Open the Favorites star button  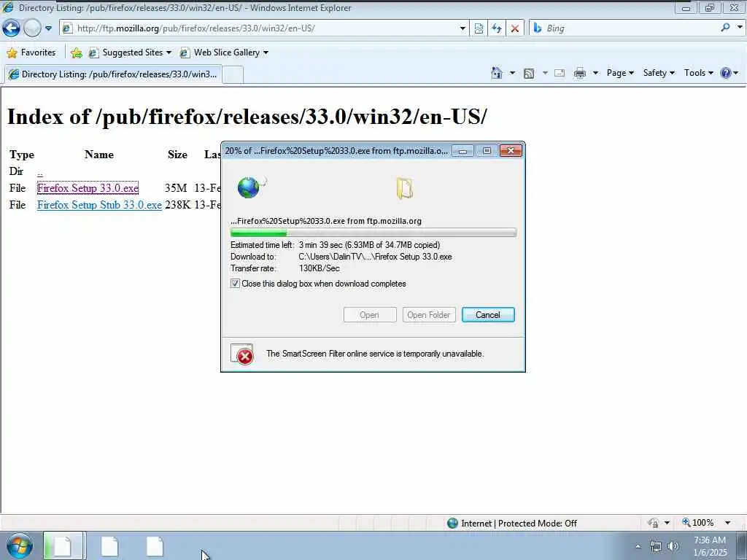point(31,52)
